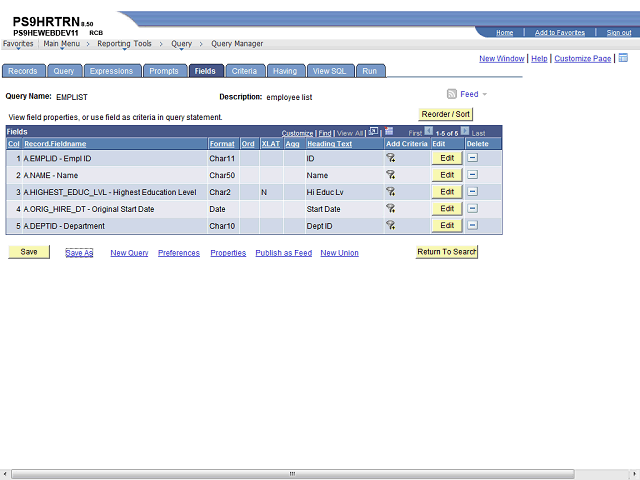Click page layout icon next to Customize Page
Screen dimensions: 640x480
tap(623, 58)
